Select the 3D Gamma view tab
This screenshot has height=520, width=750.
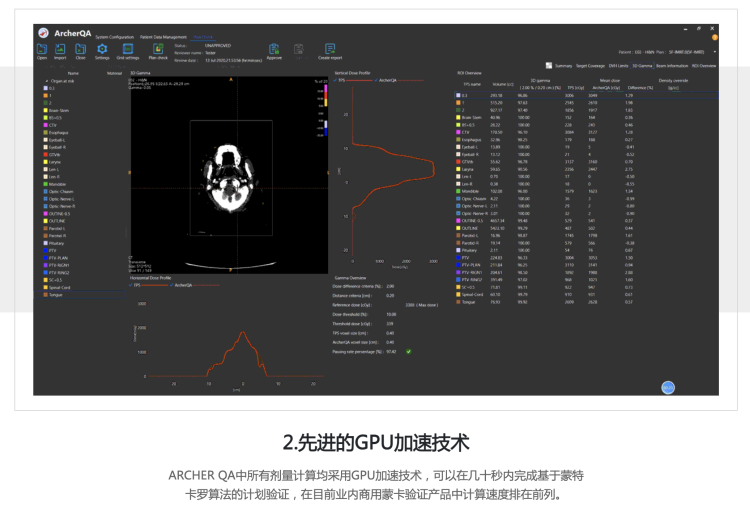coord(642,66)
